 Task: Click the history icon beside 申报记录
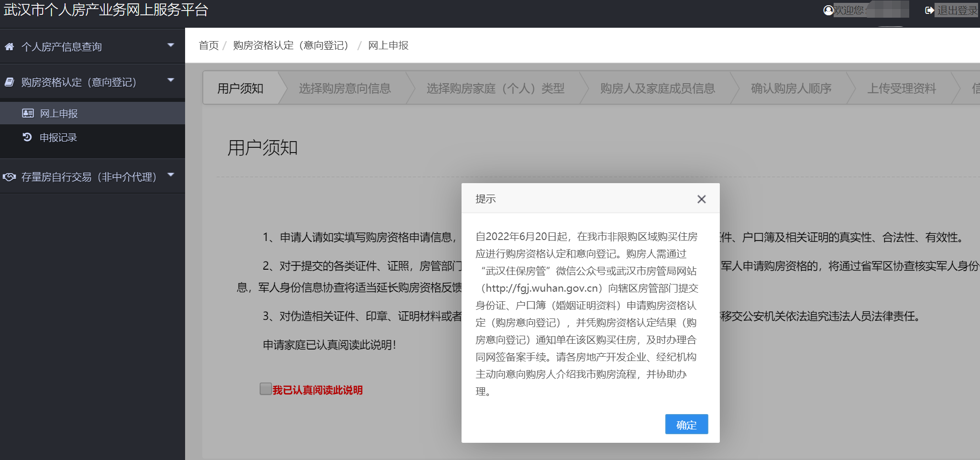coord(27,137)
